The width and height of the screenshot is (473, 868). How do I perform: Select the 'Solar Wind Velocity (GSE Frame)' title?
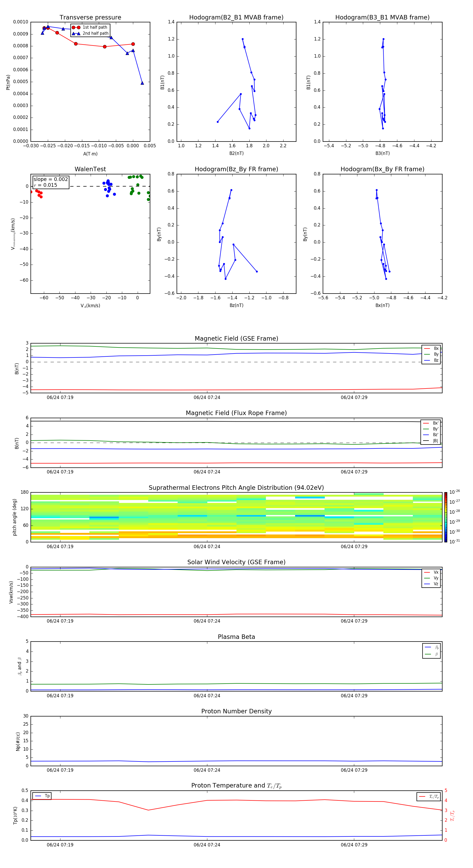click(x=236, y=562)
